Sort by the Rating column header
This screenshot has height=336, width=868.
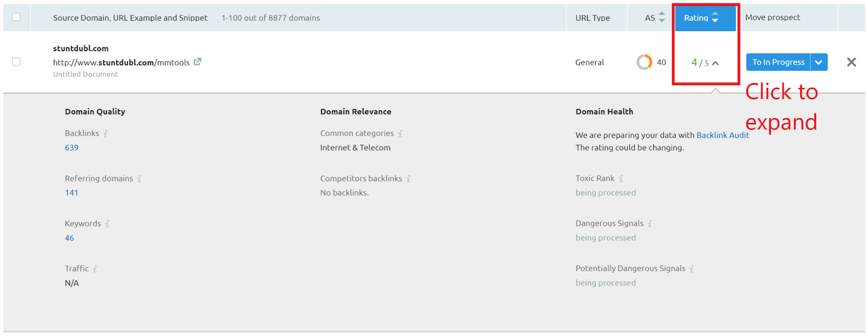[x=701, y=18]
